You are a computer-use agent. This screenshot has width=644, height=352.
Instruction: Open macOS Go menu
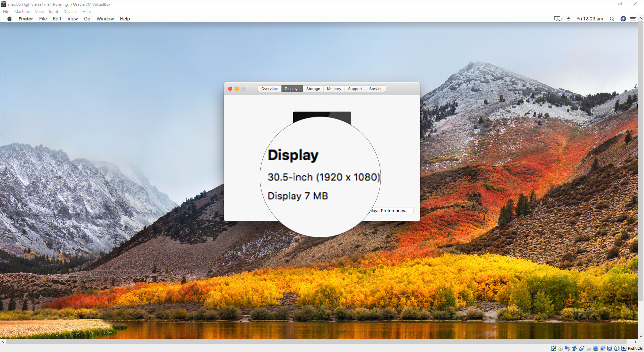[x=87, y=19]
